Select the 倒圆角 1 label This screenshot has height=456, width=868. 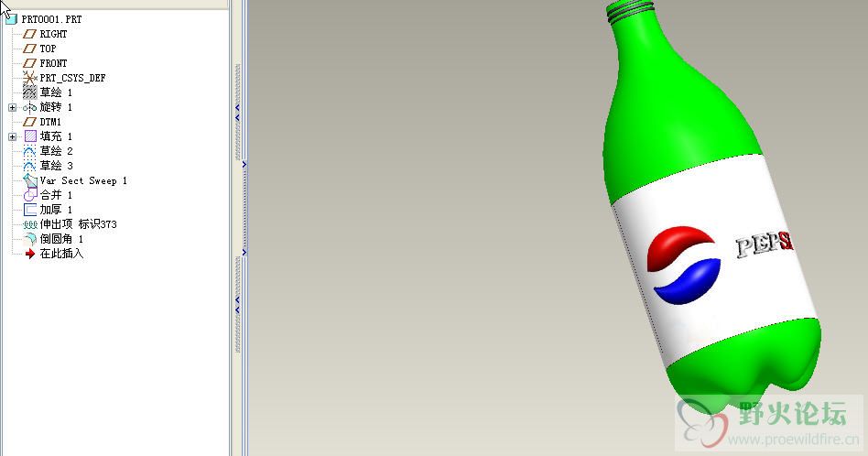coord(61,238)
